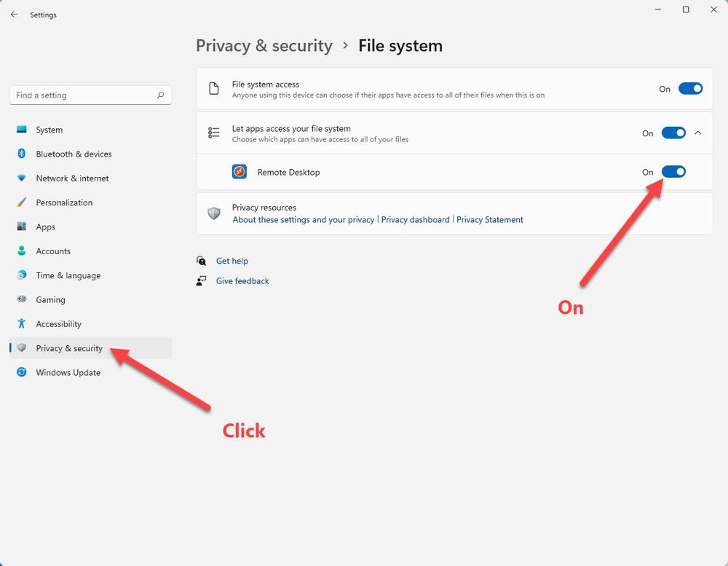Click the Network & internet wifi icon
Screen dimensions: 728x566
point(22,178)
